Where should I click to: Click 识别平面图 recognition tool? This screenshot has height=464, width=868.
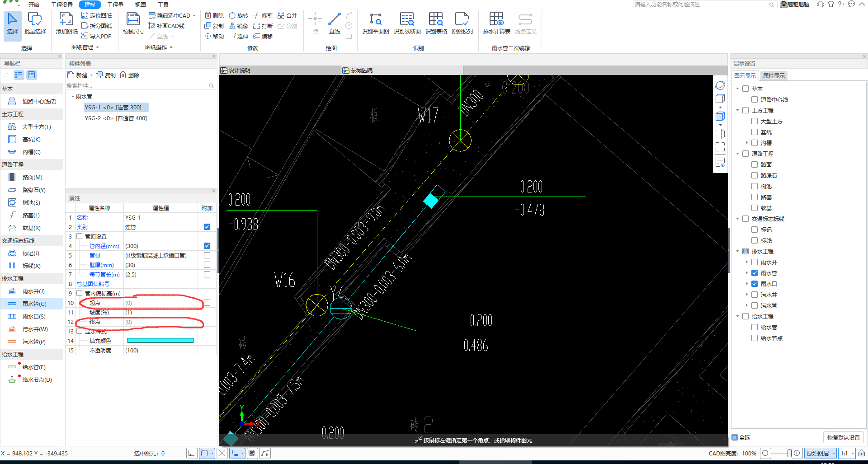(375, 23)
